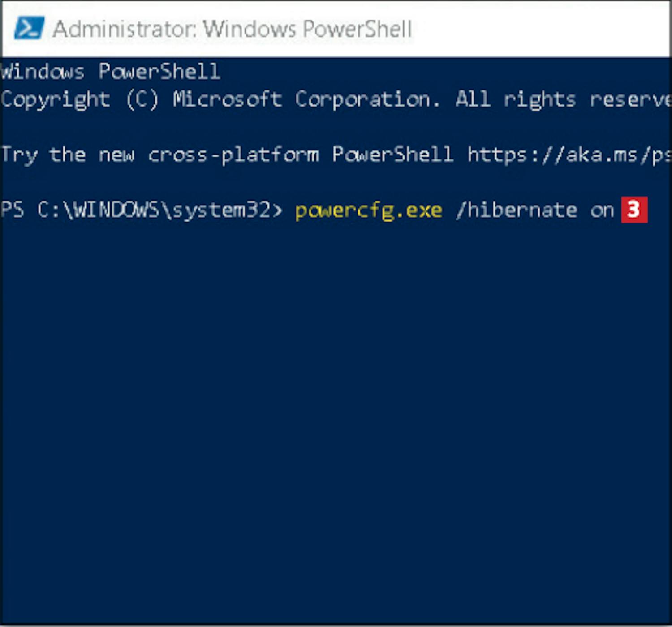
Task: Click the 'on' argument after /hibernate
Action: click(x=602, y=210)
